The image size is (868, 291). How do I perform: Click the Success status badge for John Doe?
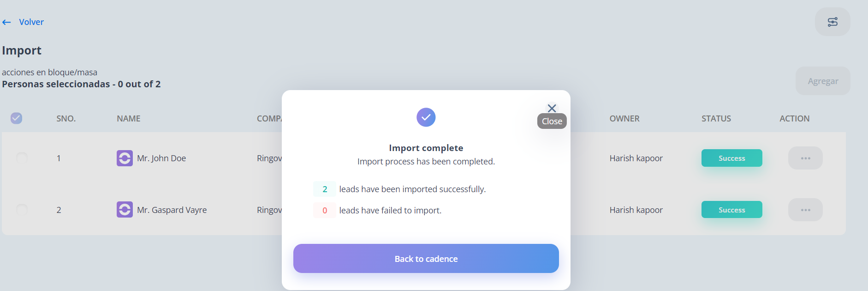731,158
